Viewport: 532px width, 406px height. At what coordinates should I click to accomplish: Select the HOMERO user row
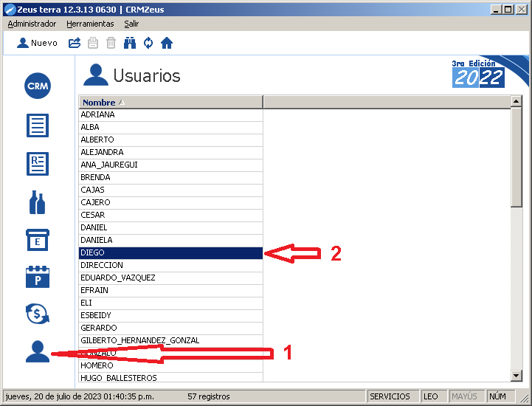tap(171, 366)
